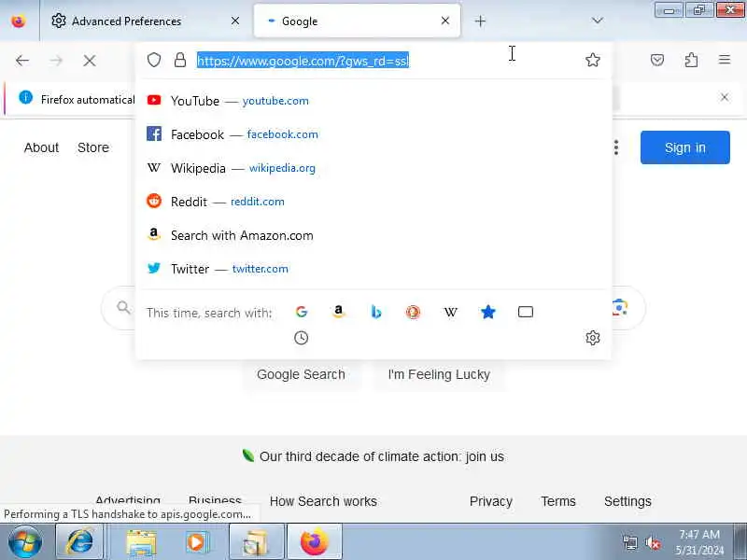Search bookmarks via blue star icon
Screen dimensions: 747x560
pyautogui.click(x=487, y=312)
